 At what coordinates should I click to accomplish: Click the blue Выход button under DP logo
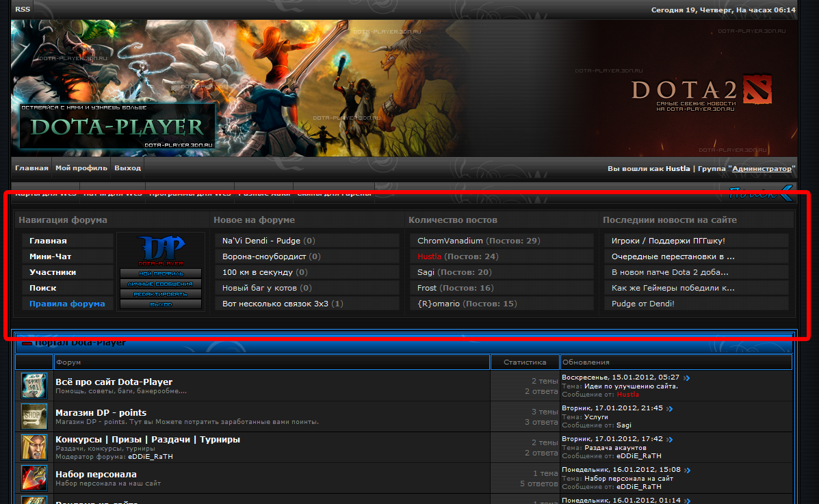tap(161, 304)
